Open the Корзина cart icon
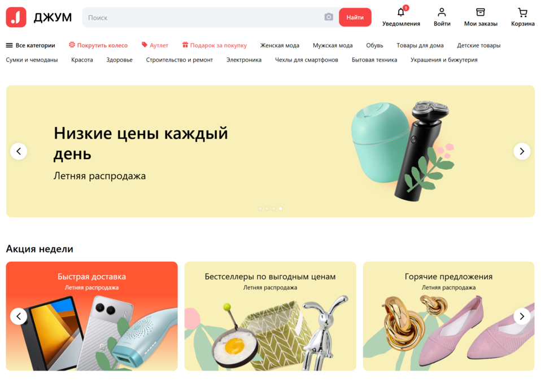This screenshot has width=541, height=392. click(522, 12)
